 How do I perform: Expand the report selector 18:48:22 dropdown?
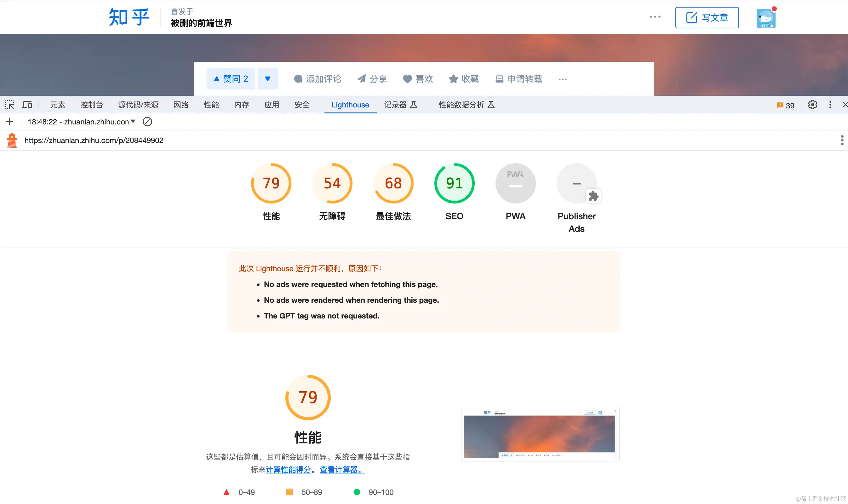click(x=82, y=122)
